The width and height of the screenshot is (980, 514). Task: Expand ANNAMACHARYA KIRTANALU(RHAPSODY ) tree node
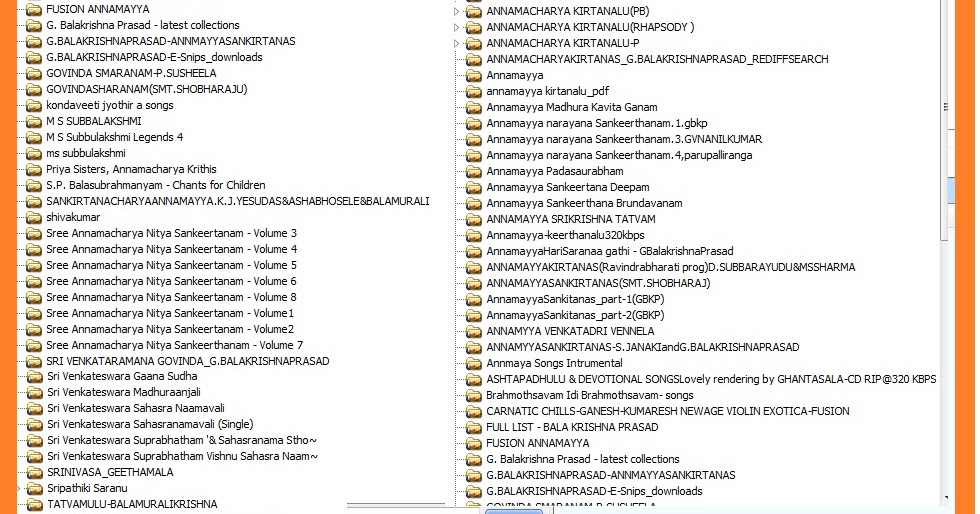click(456, 28)
